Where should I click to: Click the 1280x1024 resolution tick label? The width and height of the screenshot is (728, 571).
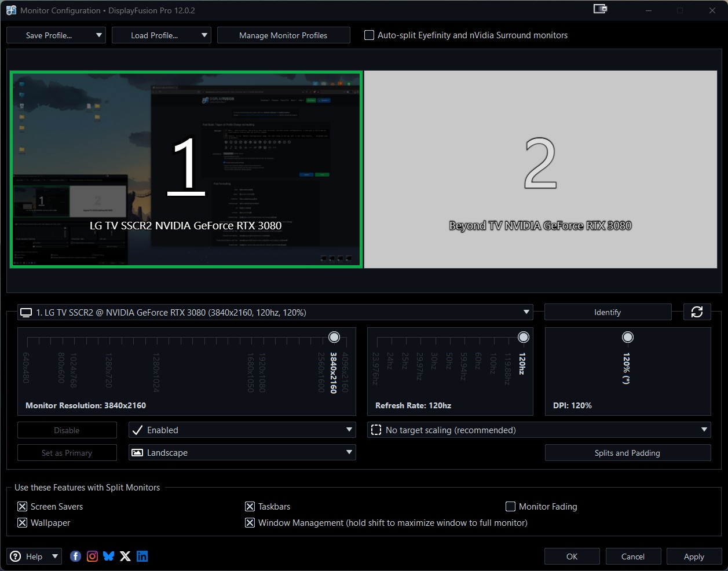(x=156, y=372)
